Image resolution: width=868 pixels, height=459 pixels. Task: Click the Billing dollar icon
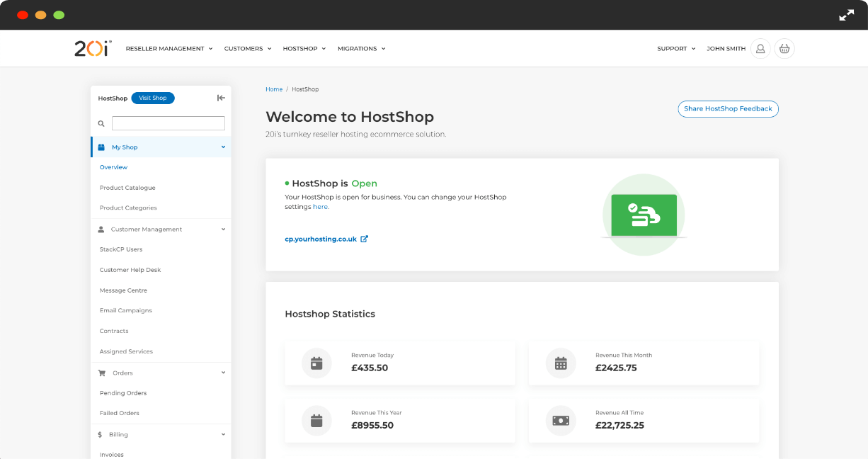(x=101, y=434)
